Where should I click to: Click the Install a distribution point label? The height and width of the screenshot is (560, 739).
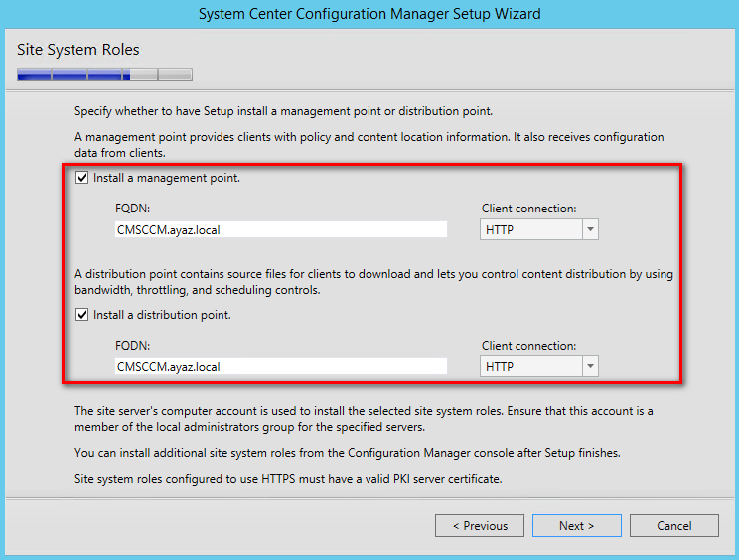[162, 315]
